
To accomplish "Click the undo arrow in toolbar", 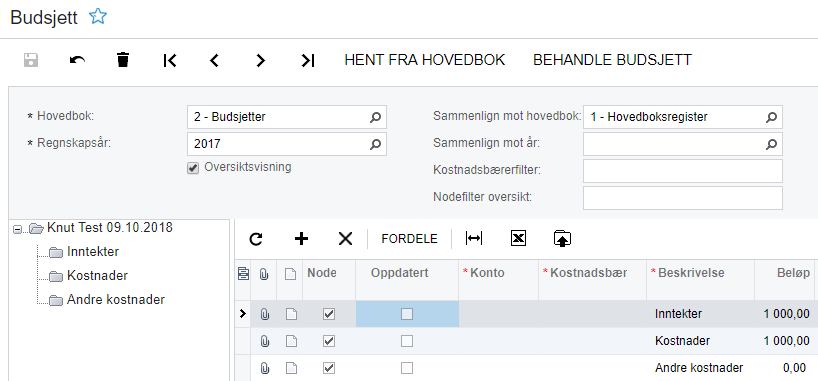I will click(x=77, y=60).
